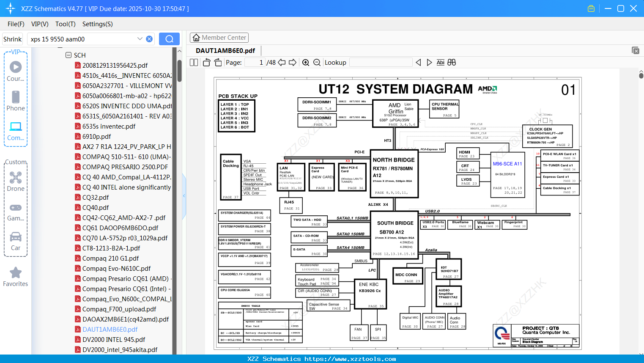
Task: Open the Phone category
Action: 16,101
